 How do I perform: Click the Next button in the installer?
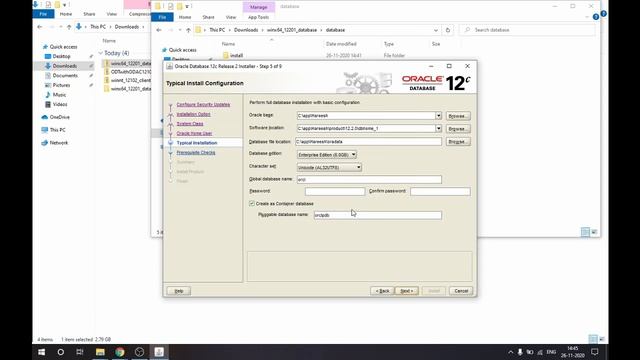point(407,291)
